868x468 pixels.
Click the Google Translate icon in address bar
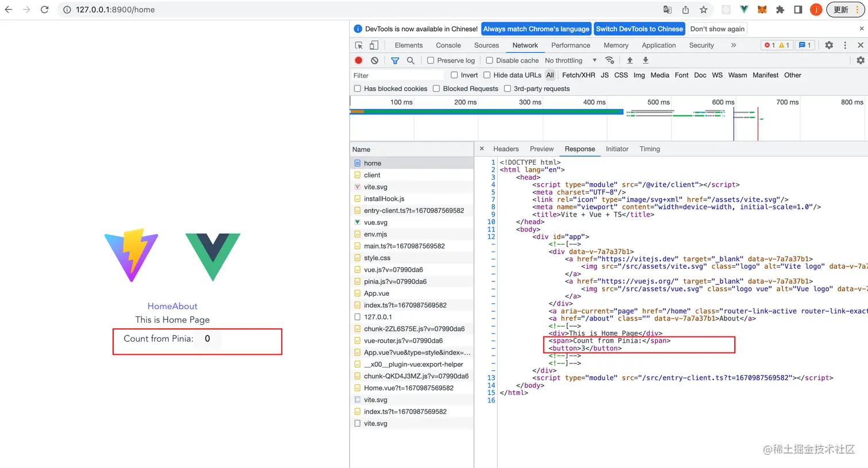(667, 10)
